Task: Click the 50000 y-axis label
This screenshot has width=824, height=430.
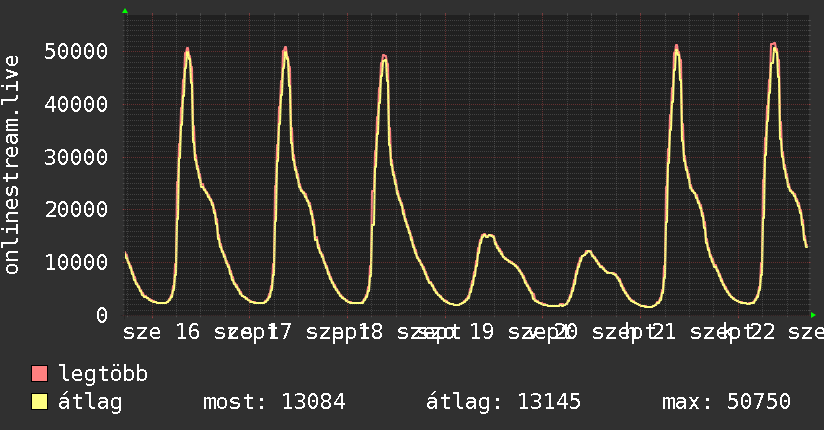Action: tap(76, 52)
